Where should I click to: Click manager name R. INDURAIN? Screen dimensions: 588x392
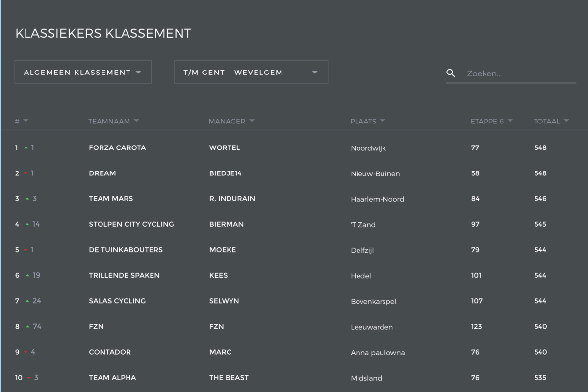232,198
